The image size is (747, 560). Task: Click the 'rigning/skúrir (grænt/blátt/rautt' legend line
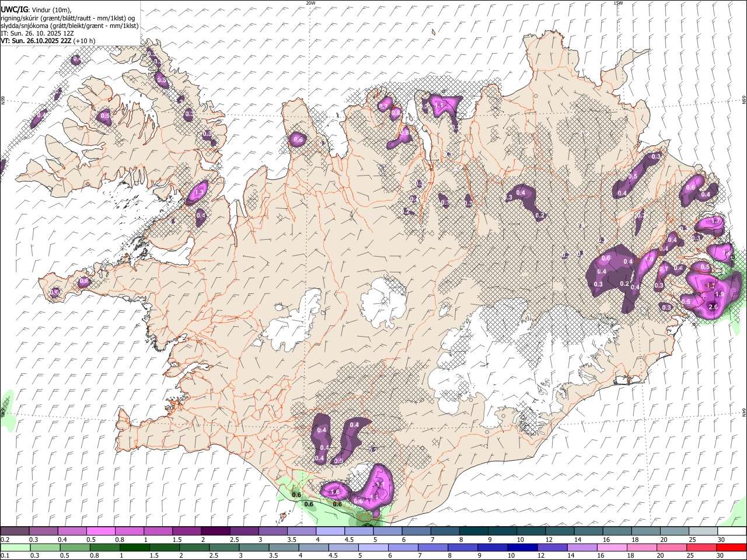click(68, 17)
